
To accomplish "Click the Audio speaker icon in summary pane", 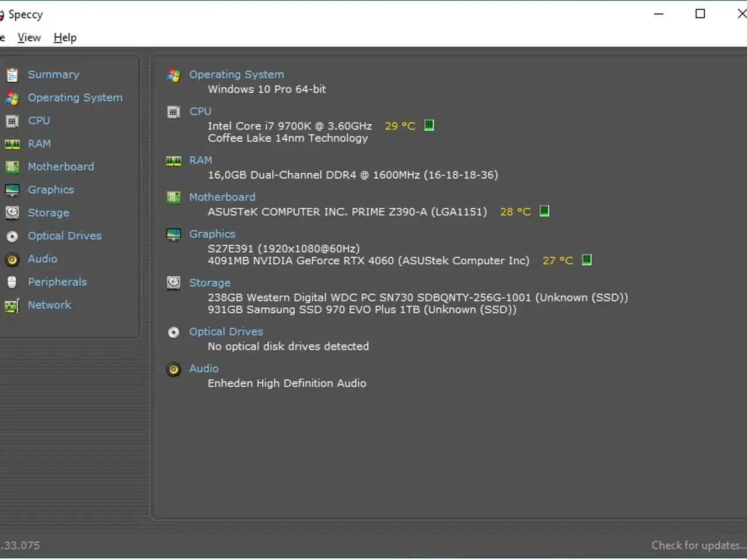I will (x=173, y=369).
